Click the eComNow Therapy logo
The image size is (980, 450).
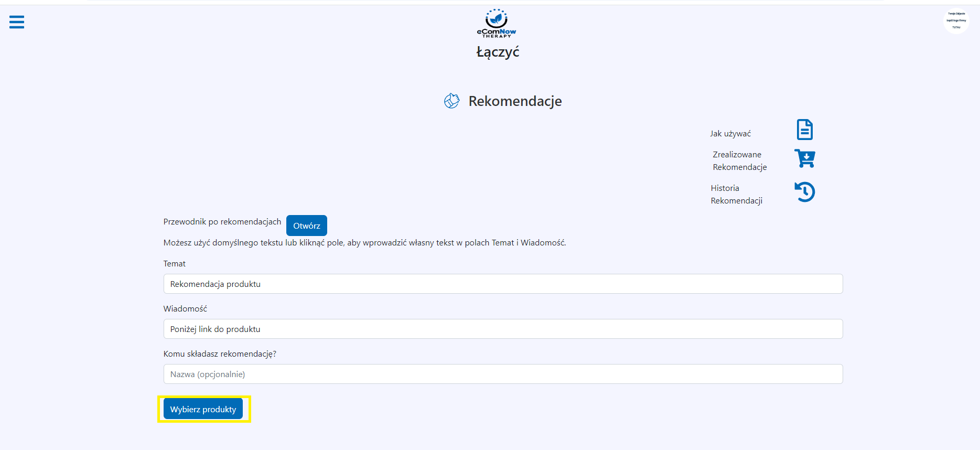click(497, 23)
